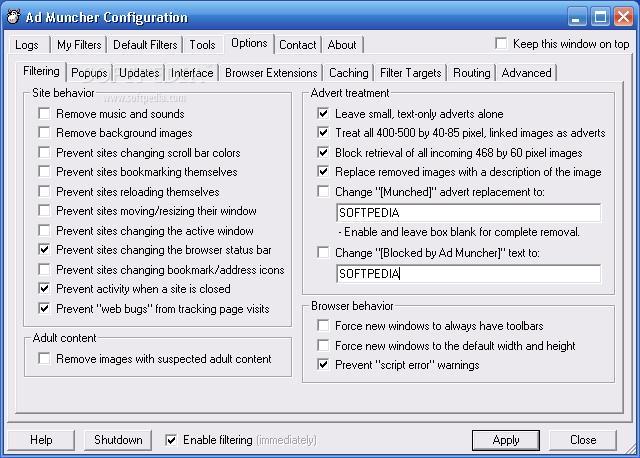Open Help with the Help button
This screenshot has width=640, height=458.
41,440
